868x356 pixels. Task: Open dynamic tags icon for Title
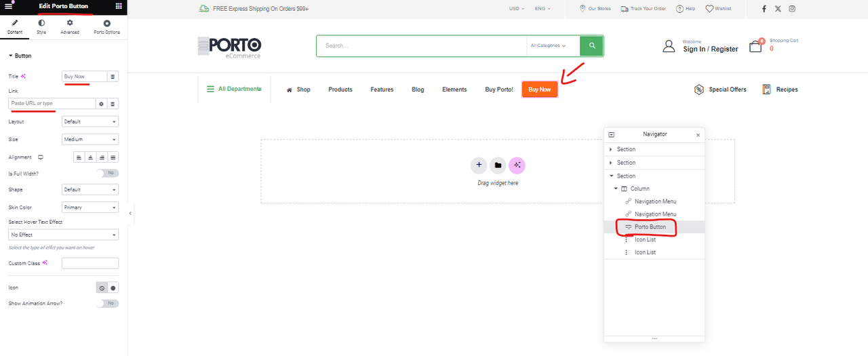pyautogui.click(x=113, y=77)
